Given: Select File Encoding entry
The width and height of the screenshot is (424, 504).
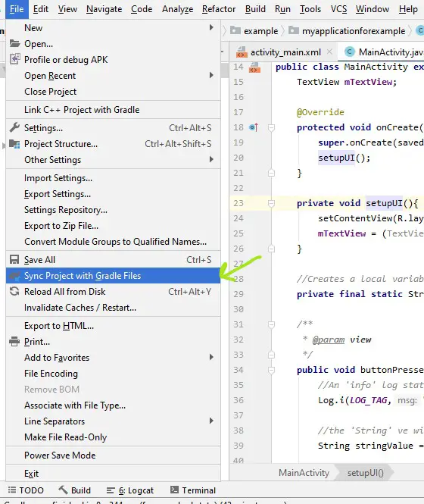Looking at the screenshot, I should pos(113,374).
